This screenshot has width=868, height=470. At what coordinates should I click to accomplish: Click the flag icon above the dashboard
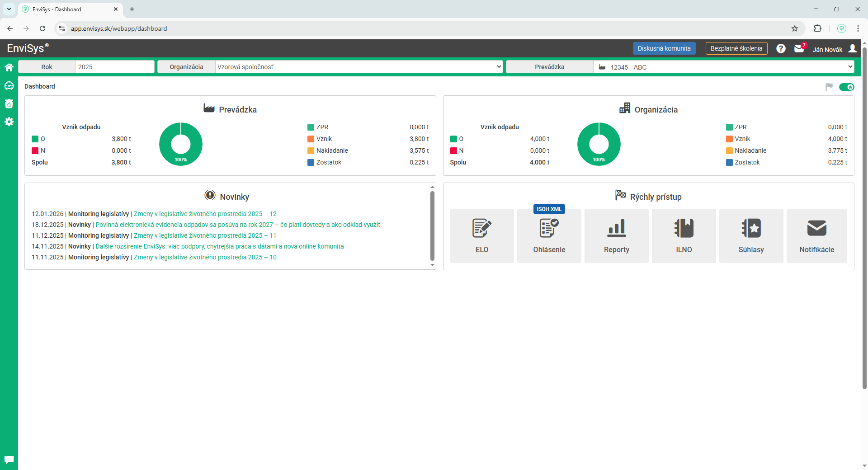coord(830,87)
